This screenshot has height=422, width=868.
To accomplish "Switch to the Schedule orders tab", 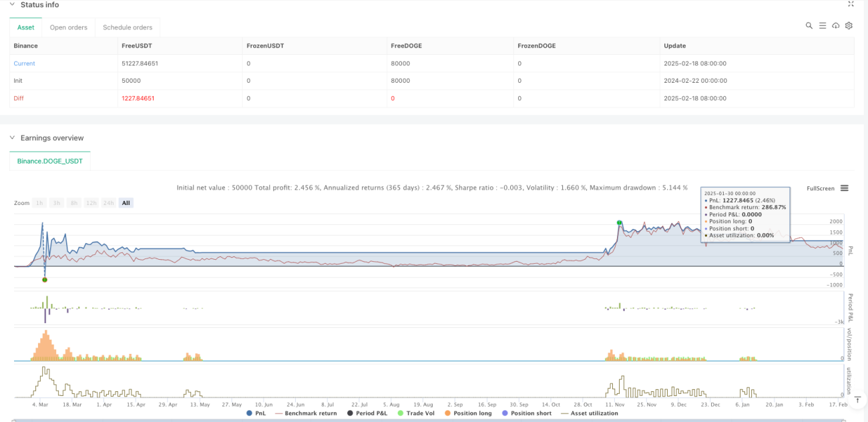I will click(x=127, y=27).
